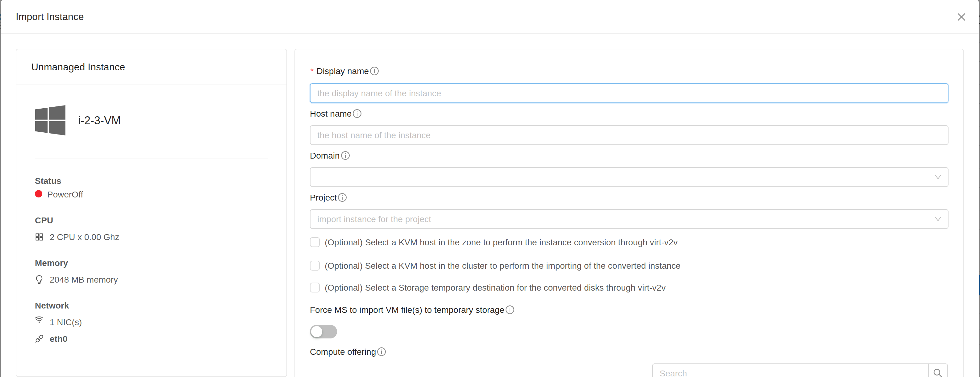The height and width of the screenshot is (377, 980).
Task: Close the Import Instance dialog
Action: tap(961, 17)
